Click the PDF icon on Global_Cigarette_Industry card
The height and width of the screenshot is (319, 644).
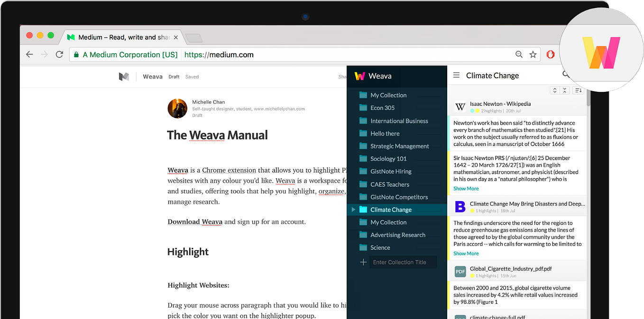[x=460, y=271]
